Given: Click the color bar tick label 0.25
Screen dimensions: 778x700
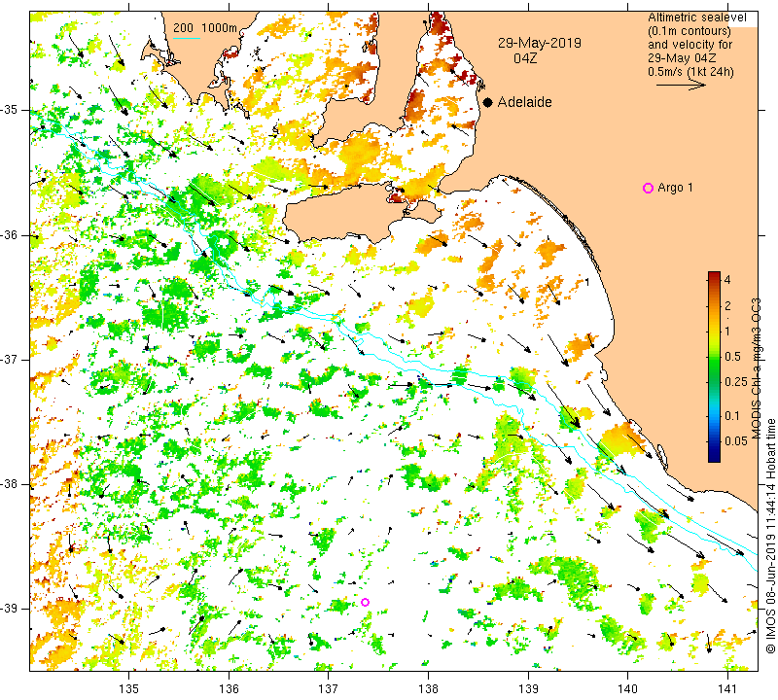Looking at the screenshot, I should click(x=736, y=381).
